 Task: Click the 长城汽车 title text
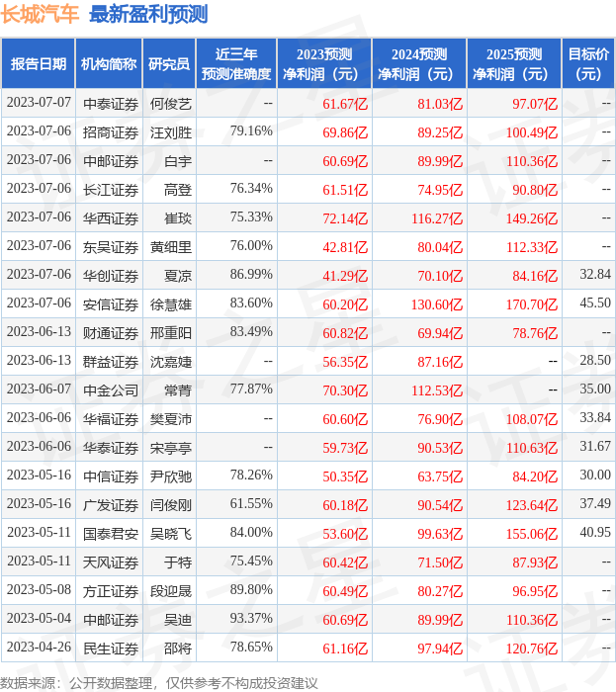click(40, 14)
